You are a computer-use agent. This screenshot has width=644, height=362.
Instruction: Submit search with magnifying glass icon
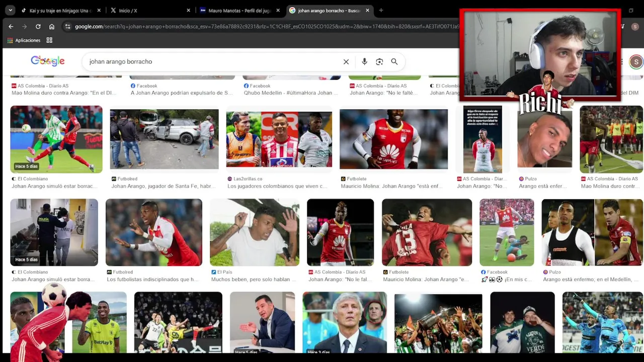coord(394,61)
